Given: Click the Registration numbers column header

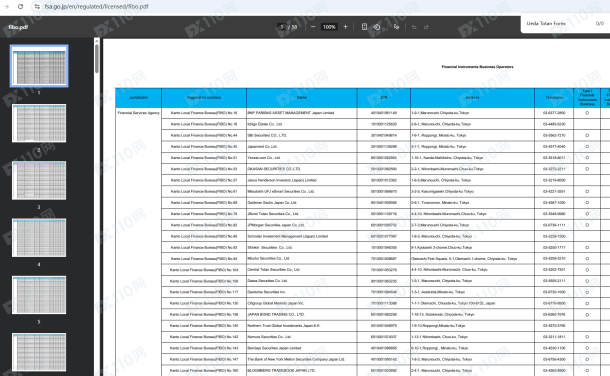Looking at the screenshot, I should (x=204, y=98).
